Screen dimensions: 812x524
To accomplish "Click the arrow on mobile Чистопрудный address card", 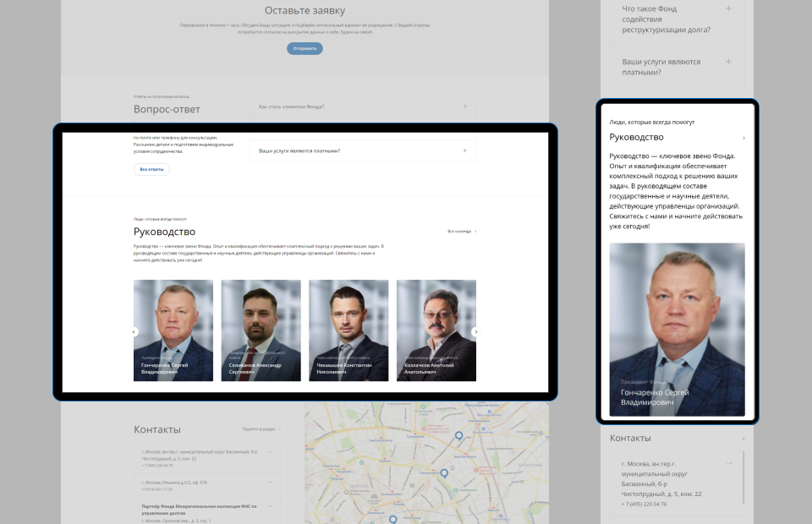I will click(729, 463).
